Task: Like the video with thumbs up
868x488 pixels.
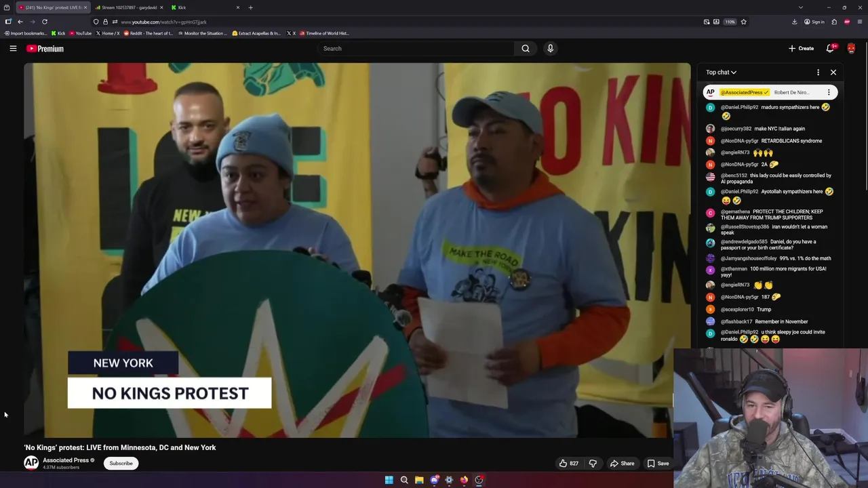Action: (568, 464)
